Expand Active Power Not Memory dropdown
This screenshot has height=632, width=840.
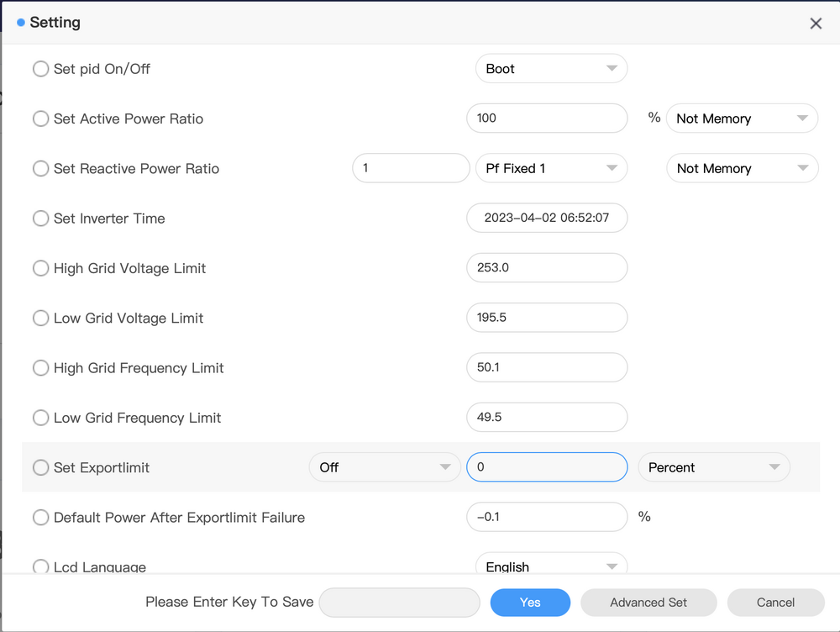pos(741,118)
